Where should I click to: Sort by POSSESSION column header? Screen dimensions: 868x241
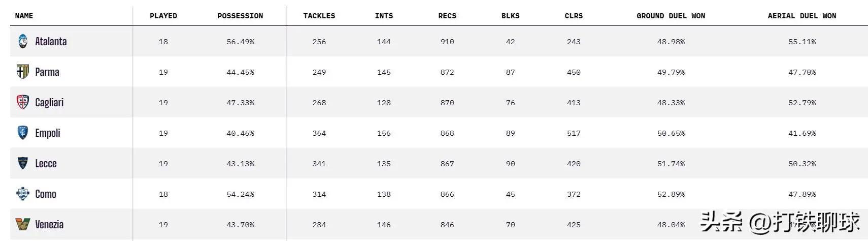pos(240,16)
